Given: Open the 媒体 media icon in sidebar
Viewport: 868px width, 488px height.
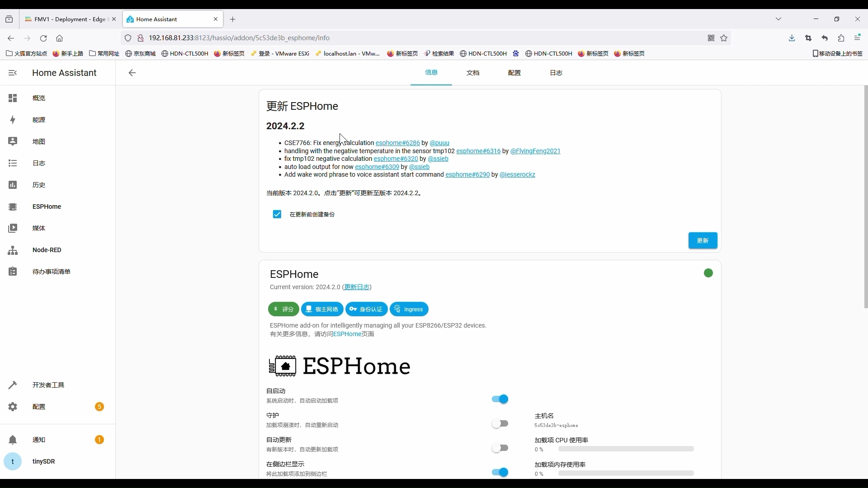Looking at the screenshot, I should (13, 228).
